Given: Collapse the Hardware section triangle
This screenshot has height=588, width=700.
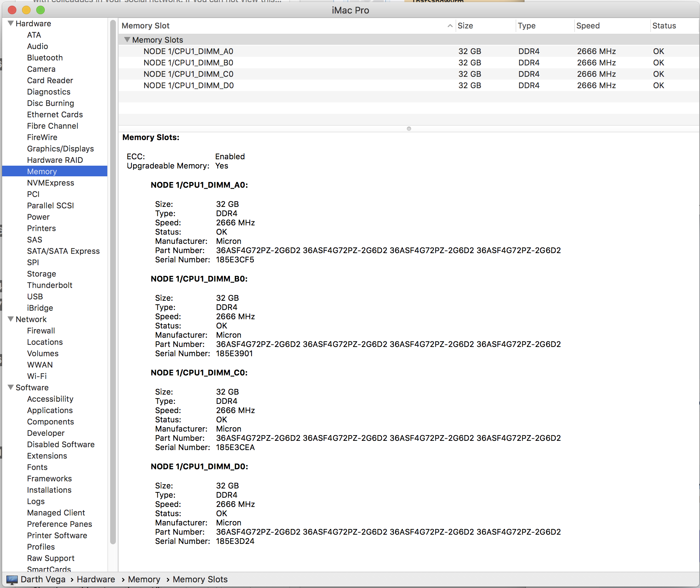Looking at the screenshot, I should [11, 23].
